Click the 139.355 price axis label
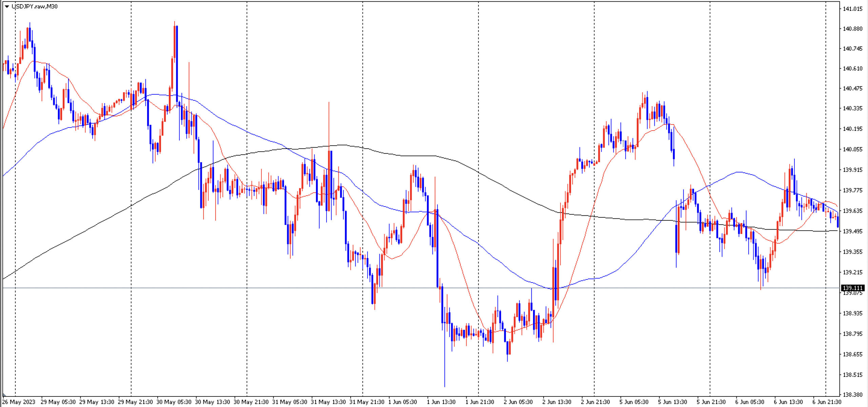Image resolution: width=868 pixels, height=407 pixels. (x=852, y=252)
